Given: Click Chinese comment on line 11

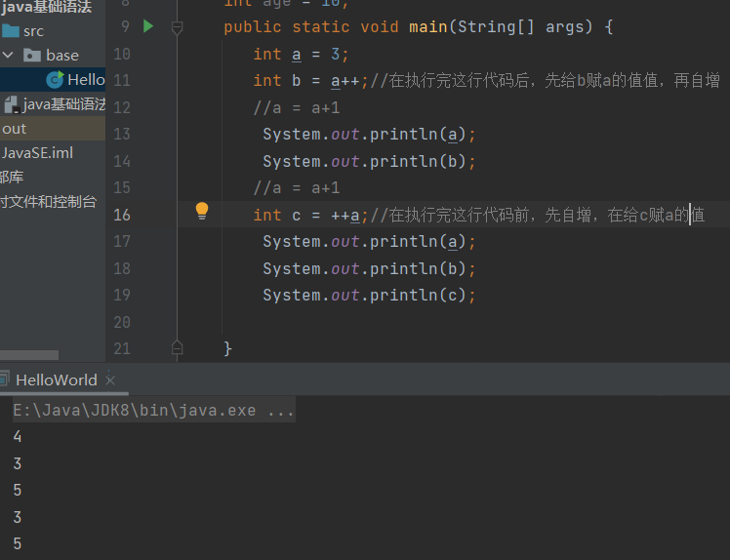Looking at the screenshot, I should [545, 81].
